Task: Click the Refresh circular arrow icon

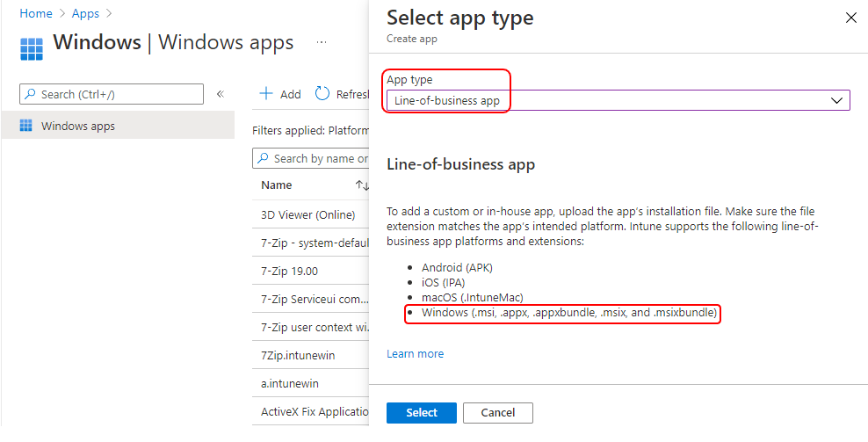Action: coord(322,94)
